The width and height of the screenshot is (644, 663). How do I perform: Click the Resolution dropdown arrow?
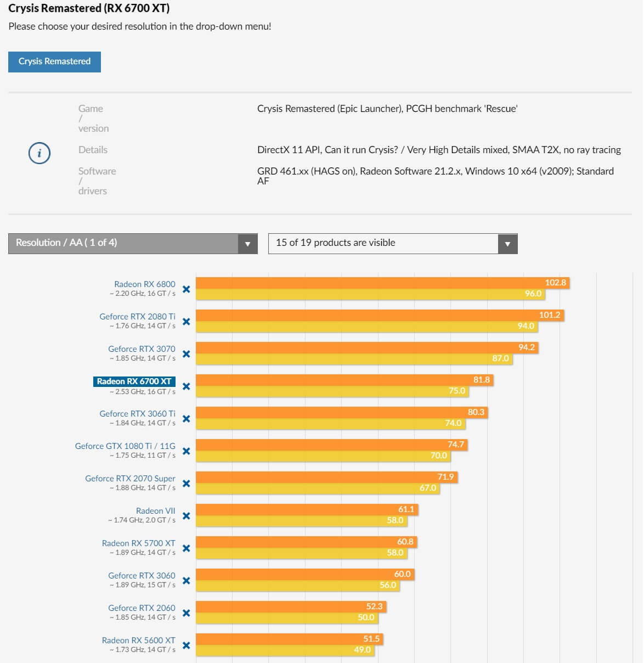pyautogui.click(x=247, y=244)
